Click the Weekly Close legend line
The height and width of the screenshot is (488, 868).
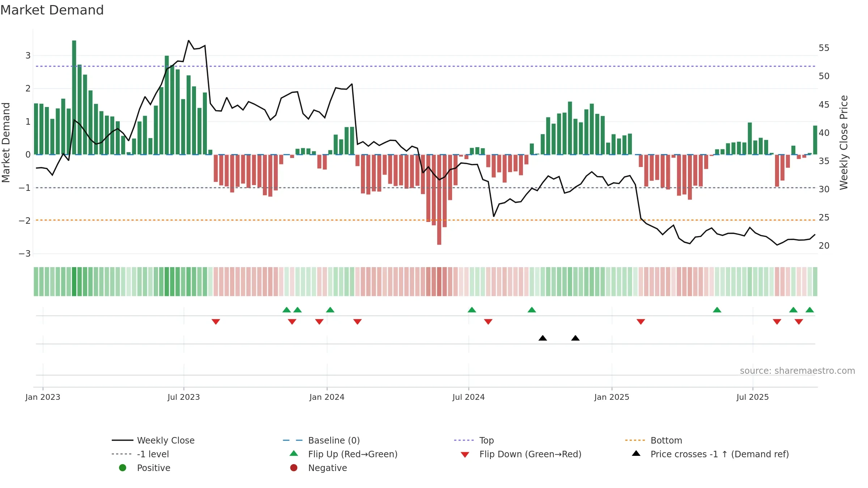click(123, 440)
